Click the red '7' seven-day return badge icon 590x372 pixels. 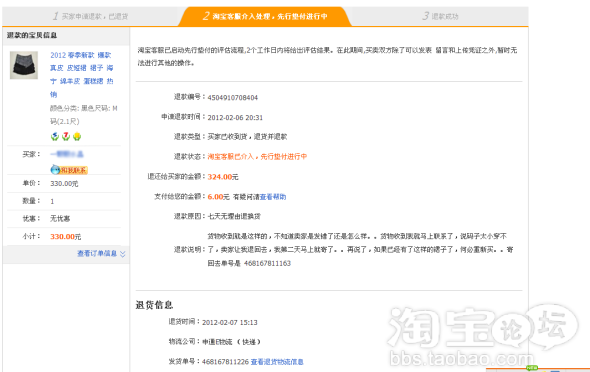point(66,136)
